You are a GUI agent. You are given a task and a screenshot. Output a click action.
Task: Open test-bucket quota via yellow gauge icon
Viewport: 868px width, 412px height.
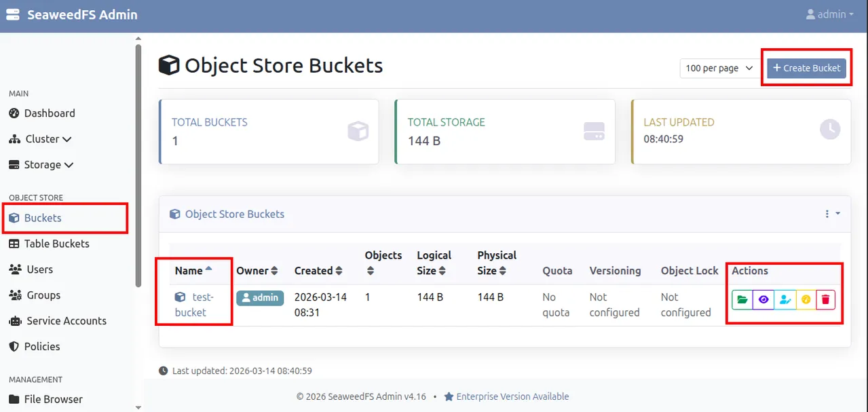[x=806, y=299]
